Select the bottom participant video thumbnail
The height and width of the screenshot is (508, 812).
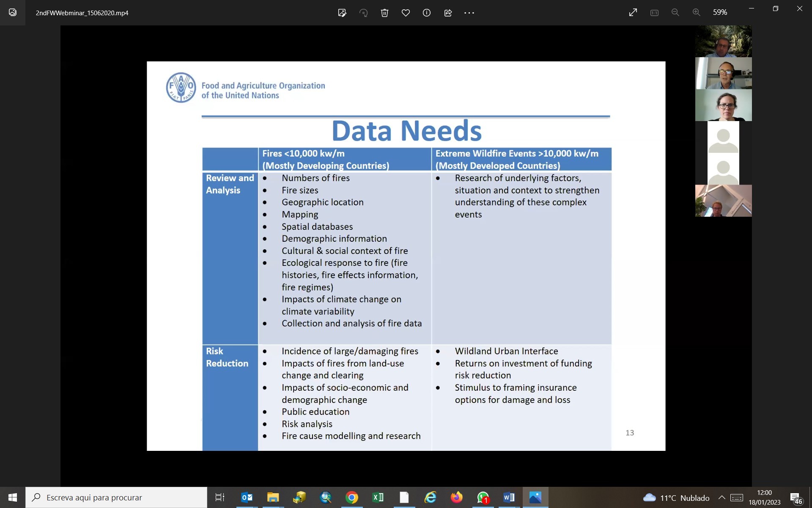[x=724, y=201]
